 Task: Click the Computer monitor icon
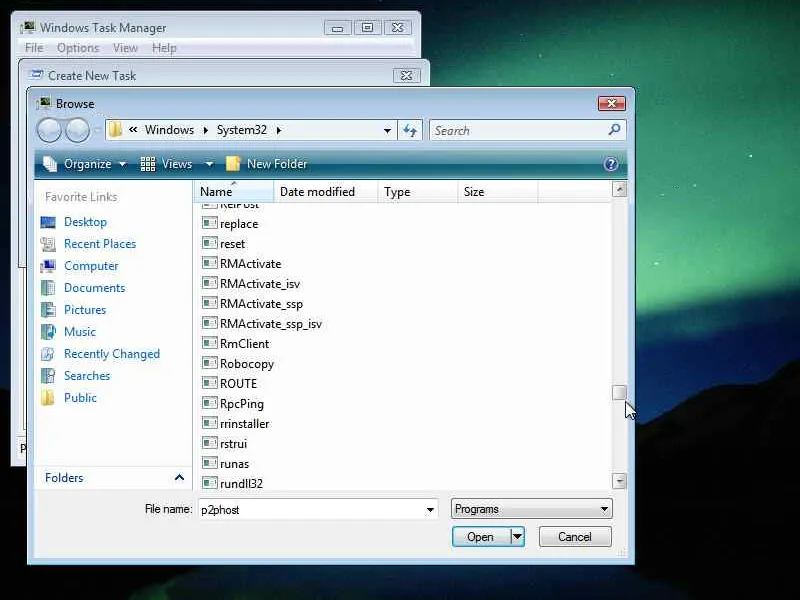(x=48, y=266)
